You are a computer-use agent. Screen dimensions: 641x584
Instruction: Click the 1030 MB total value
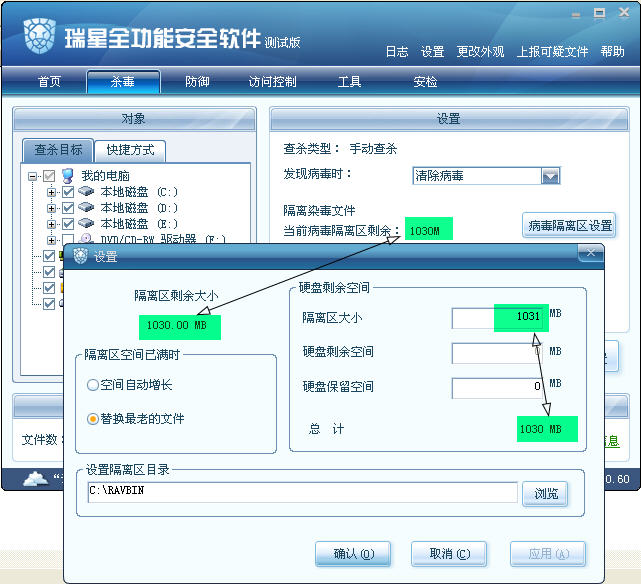tap(540, 429)
